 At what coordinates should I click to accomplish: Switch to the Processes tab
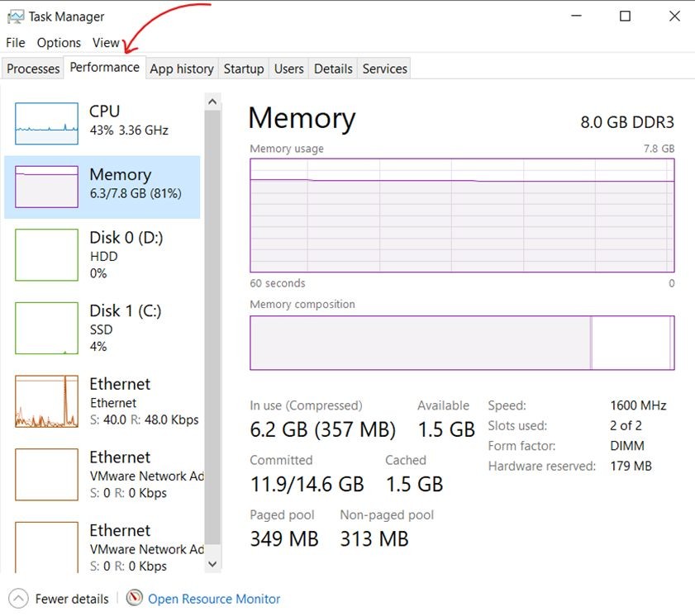click(x=33, y=69)
